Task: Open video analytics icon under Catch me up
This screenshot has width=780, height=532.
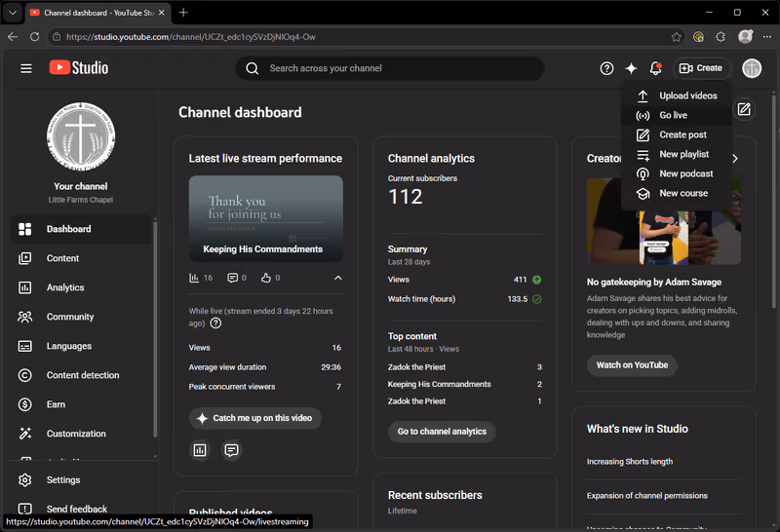Action: click(200, 450)
